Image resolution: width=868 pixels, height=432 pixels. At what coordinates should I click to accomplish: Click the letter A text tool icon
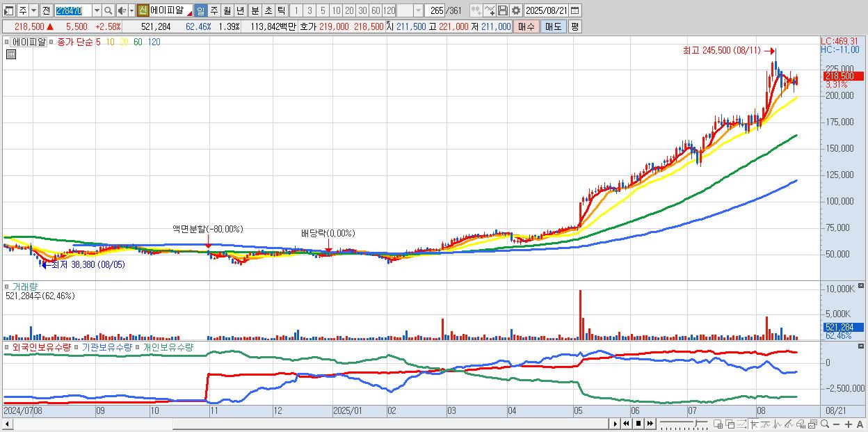point(860,424)
